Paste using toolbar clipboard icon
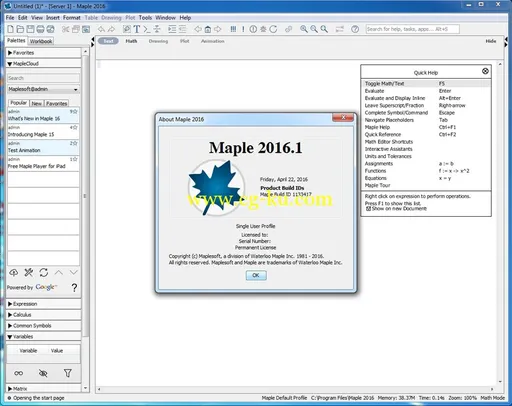 (x=86, y=29)
